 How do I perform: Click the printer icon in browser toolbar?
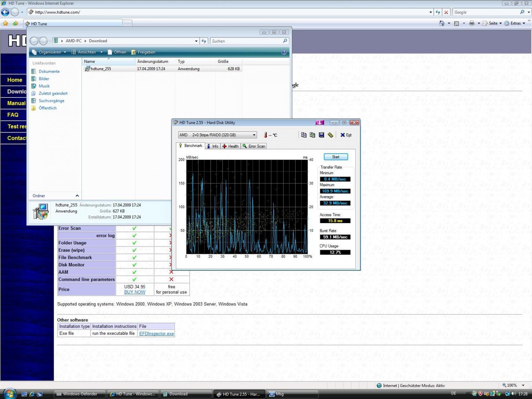[472, 23]
